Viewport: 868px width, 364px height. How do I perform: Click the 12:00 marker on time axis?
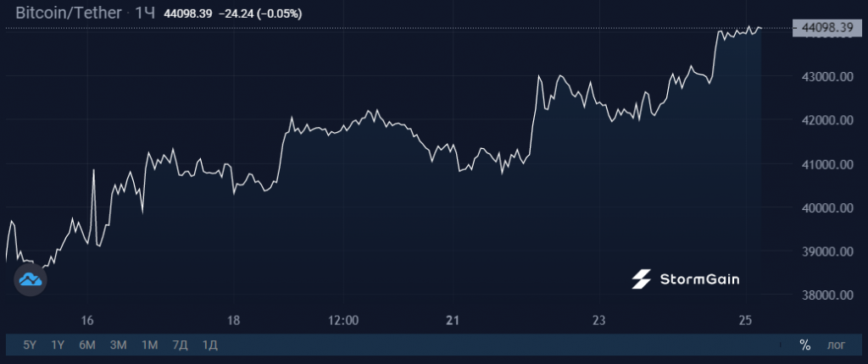pyautogui.click(x=343, y=321)
